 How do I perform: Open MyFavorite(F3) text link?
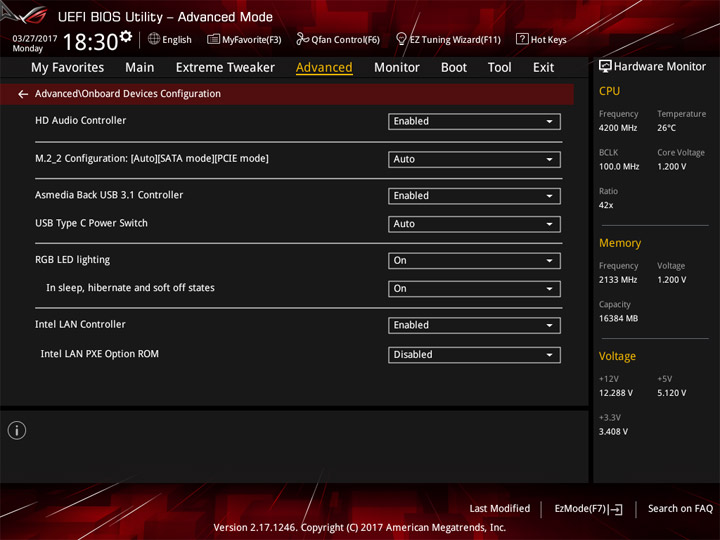click(252, 40)
